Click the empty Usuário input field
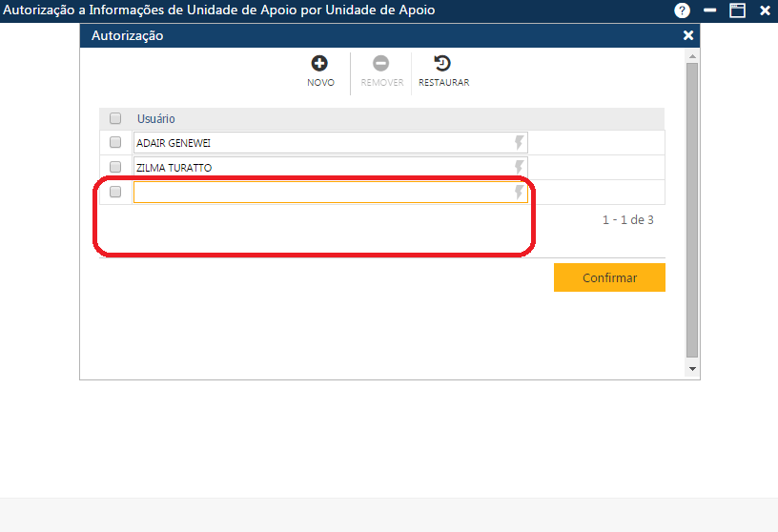This screenshot has width=778, height=532. 320,193
